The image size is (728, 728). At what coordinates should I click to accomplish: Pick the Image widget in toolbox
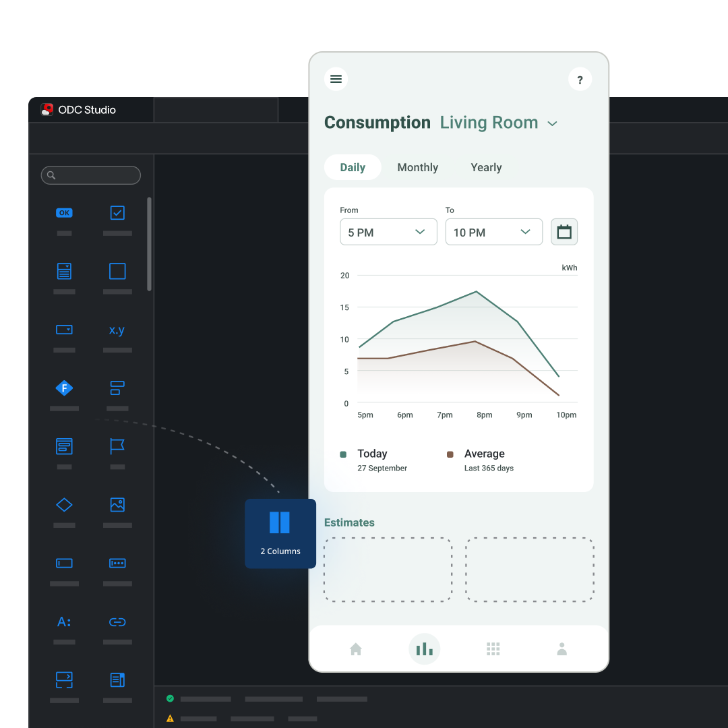(117, 505)
